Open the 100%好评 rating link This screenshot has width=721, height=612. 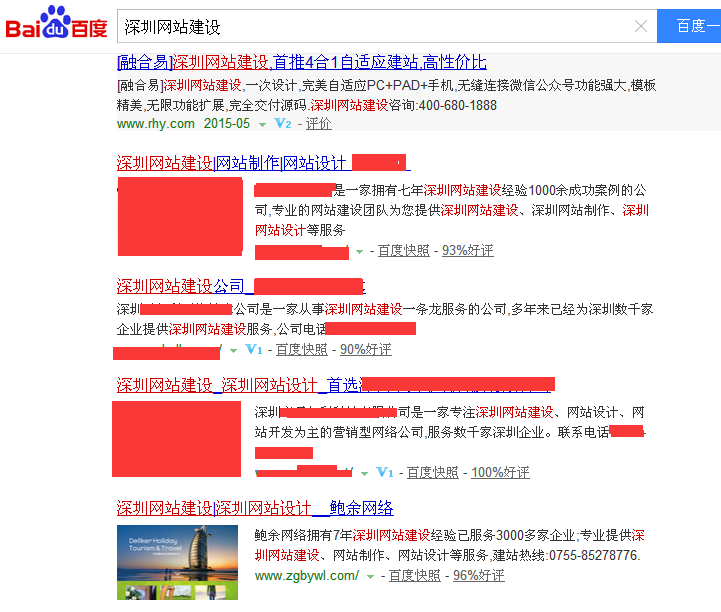tap(500, 472)
